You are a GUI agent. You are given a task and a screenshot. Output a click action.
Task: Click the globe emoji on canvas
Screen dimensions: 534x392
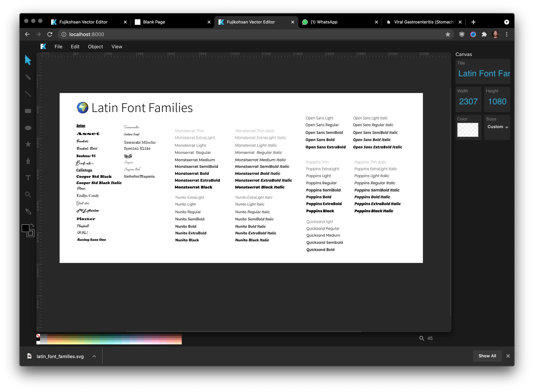click(x=83, y=108)
